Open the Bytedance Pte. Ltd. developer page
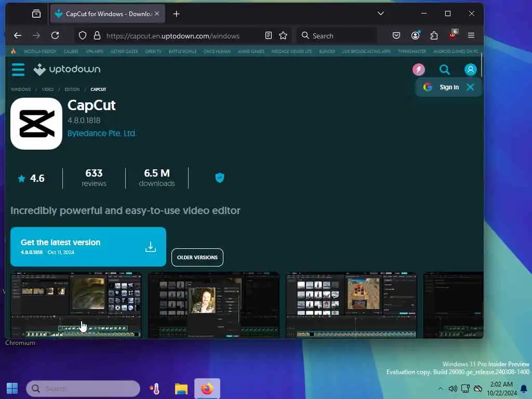Screen dimensions: 532x399 point(102,134)
